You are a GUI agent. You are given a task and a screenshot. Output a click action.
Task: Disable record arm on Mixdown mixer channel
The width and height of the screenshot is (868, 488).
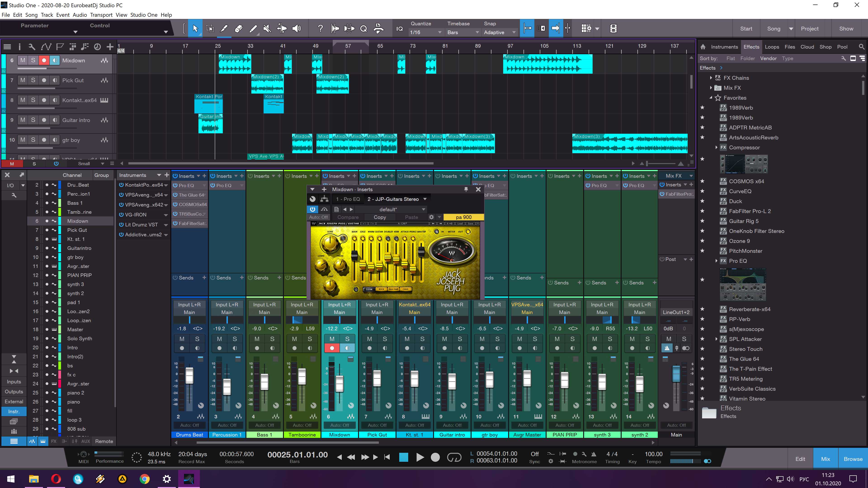(x=332, y=348)
